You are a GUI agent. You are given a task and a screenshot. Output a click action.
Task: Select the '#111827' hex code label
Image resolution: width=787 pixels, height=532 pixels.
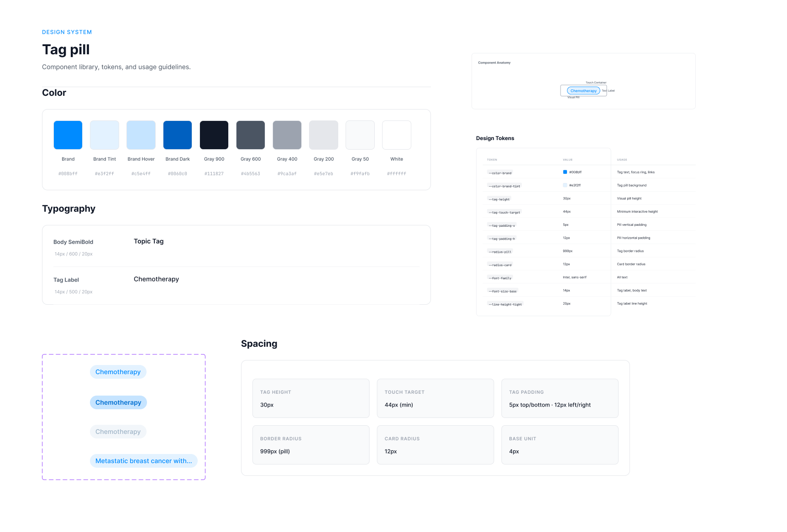[x=214, y=174]
